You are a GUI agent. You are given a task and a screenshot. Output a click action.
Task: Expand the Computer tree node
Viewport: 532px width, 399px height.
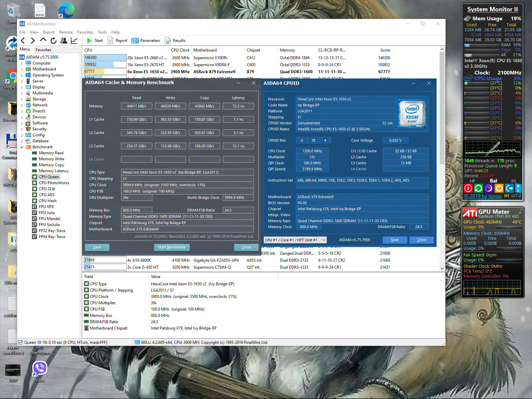[x=22, y=63]
